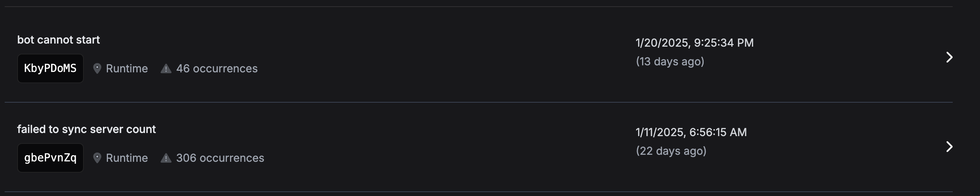Click the warning triangle next to 46 occurrences
The height and width of the screenshot is (196, 980).
(166, 69)
